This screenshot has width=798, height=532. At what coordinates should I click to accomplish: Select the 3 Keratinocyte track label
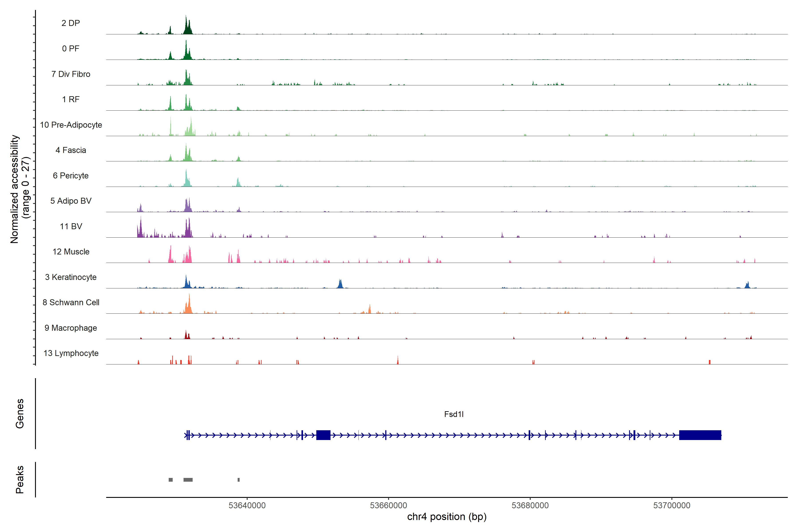[70, 277]
